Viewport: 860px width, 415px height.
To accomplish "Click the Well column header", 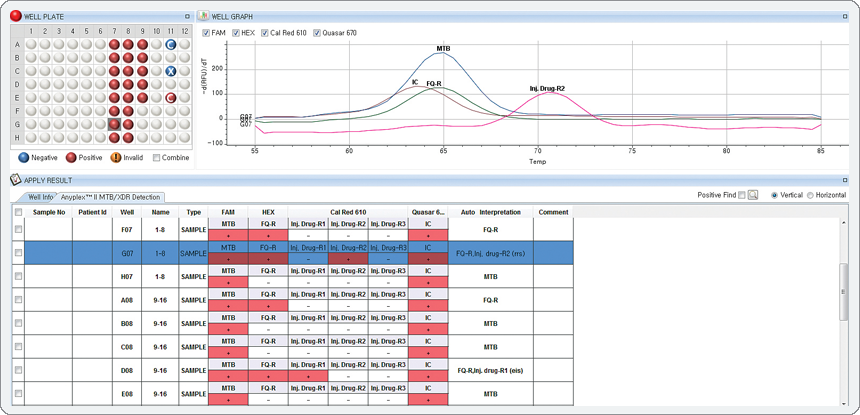I will click(x=127, y=212).
